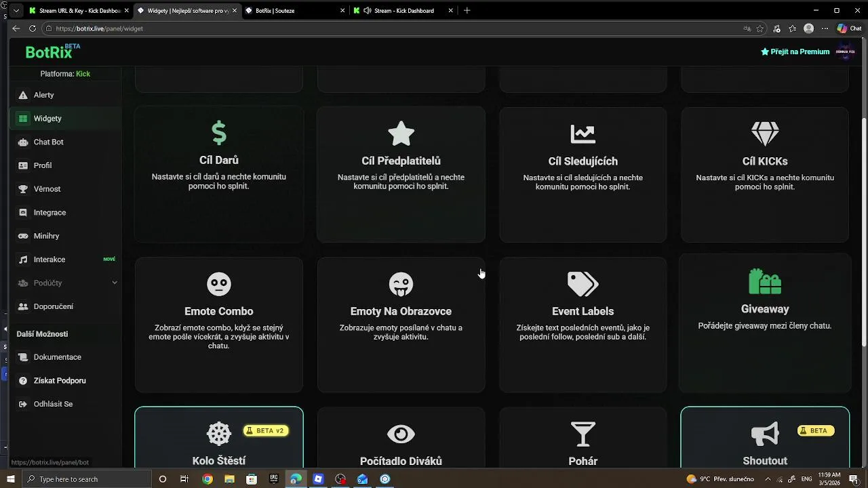
Task: Click the diamond Cíl KICKs icon
Action: coord(765,134)
